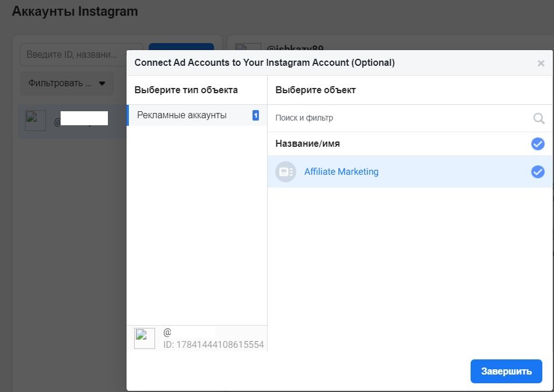Image resolution: width=554 pixels, height=392 pixels.
Task: Click the blue button behind dialog top
Action: pos(181,47)
